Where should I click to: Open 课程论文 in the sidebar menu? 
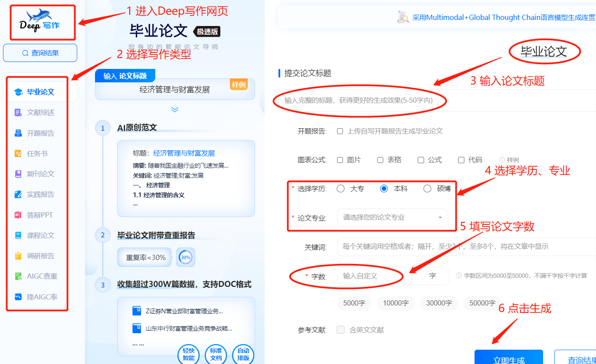pos(41,235)
